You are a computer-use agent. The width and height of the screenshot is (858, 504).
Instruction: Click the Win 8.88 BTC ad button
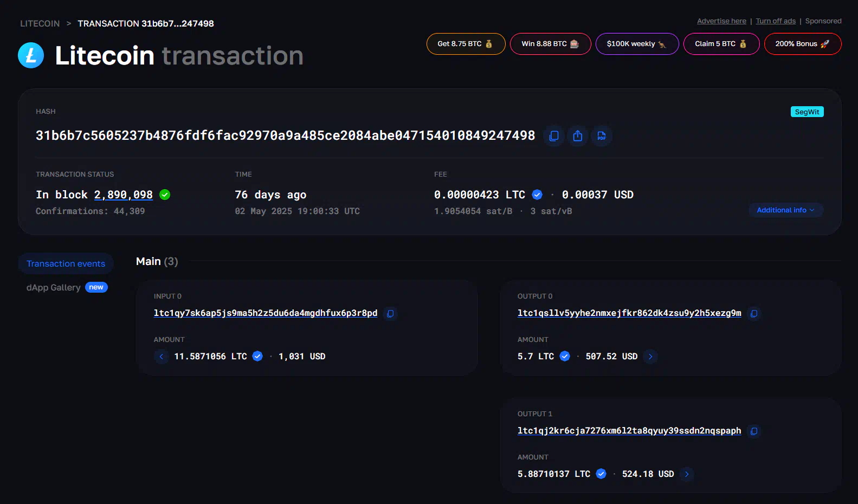click(550, 44)
